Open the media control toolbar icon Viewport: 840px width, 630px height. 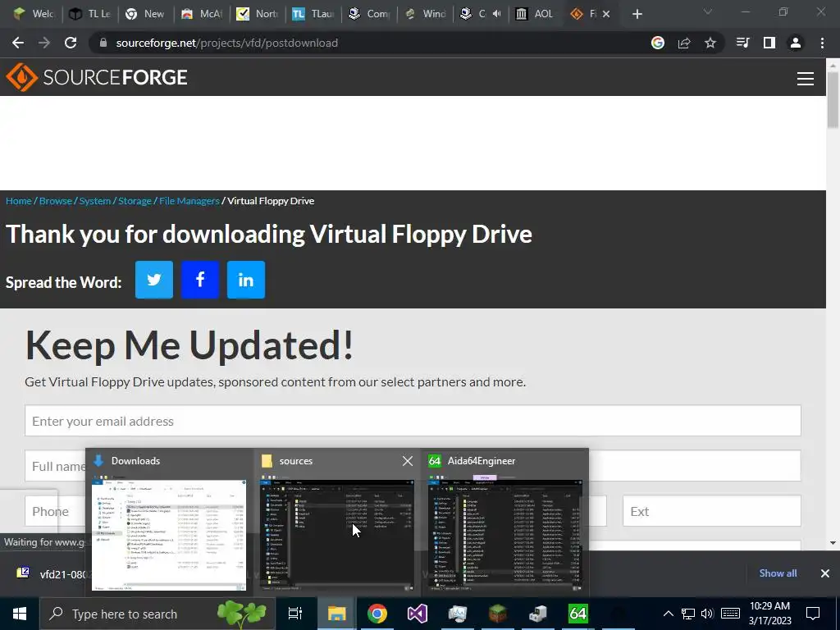(x=743, y=43)
